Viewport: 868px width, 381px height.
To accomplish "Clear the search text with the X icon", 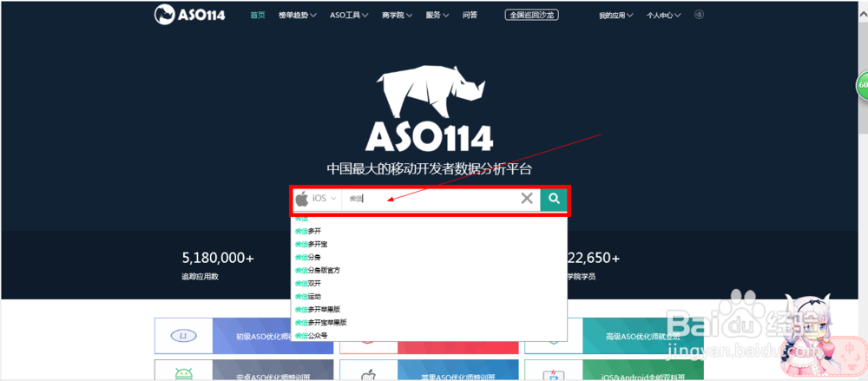I will pos(527,198).
